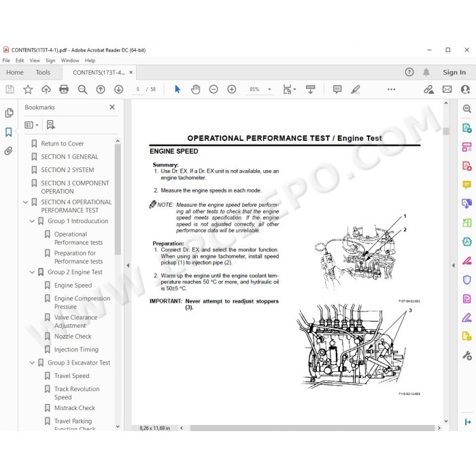Click the bookmarks list scrollbar thumb
This screenshot has height=476, width=476.
118,199
